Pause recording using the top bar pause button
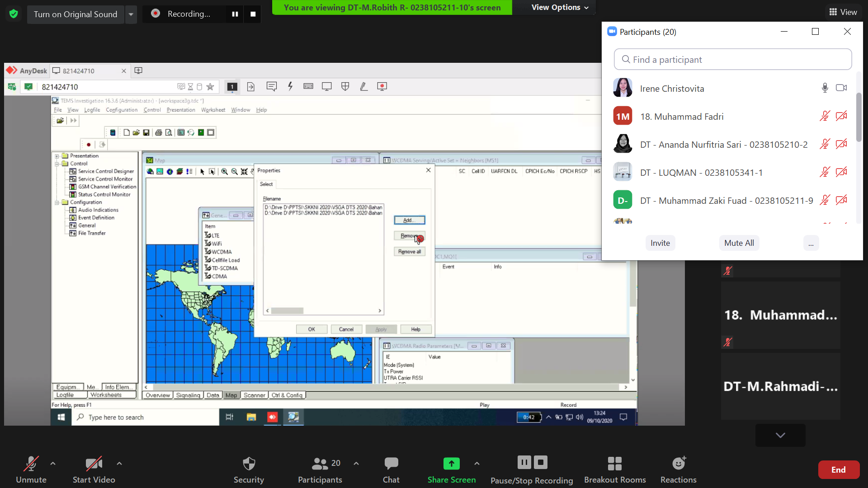868x488 pixels. click(235, 14)
